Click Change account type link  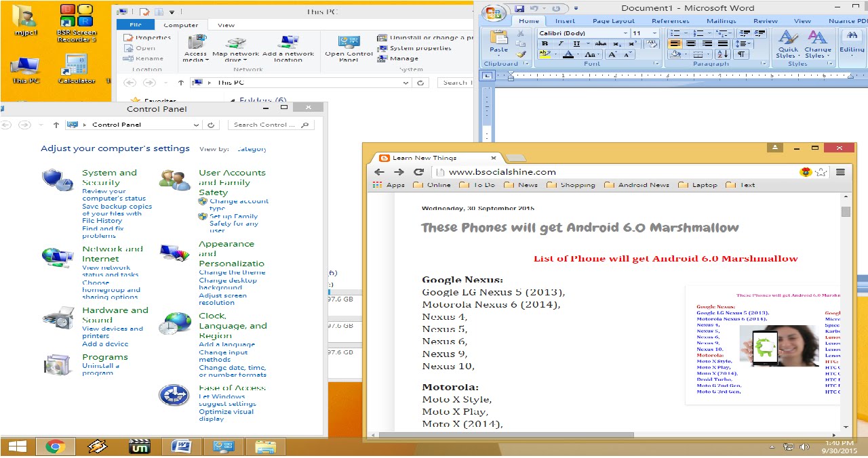pyautogui.click(x=239, y=205)
